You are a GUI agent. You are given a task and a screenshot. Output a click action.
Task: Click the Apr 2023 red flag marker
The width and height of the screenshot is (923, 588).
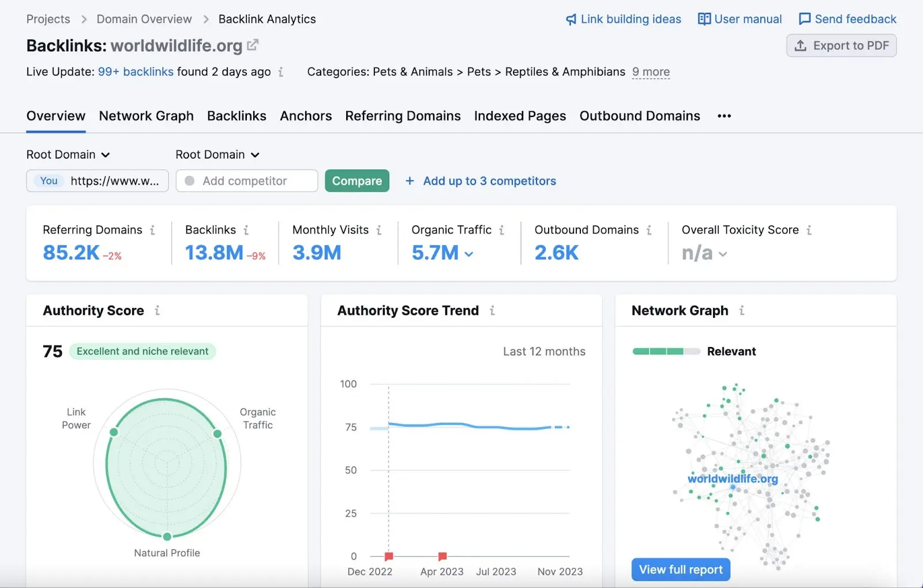(442, 556)
